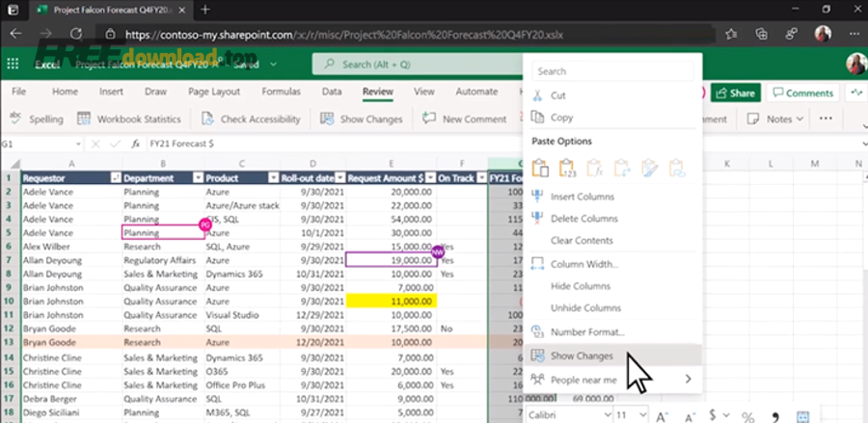Choose Paste Formatting brush icon
The width and height of the screenshot is (868, 423).
[x=649, y=168]
